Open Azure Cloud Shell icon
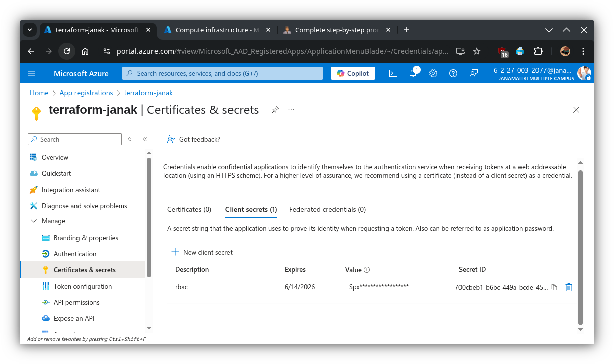 (x=393, y=73)
